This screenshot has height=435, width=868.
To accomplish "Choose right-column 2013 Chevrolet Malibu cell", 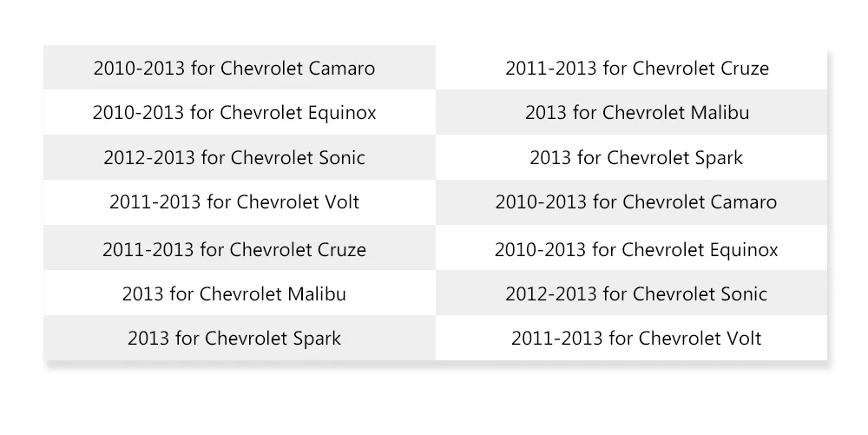I will pos(632,112).
